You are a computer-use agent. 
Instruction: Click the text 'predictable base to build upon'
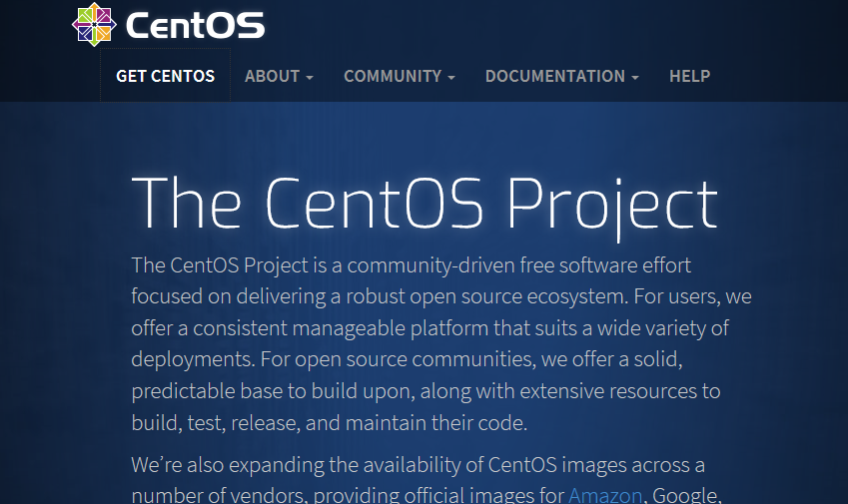coord(273,391)
